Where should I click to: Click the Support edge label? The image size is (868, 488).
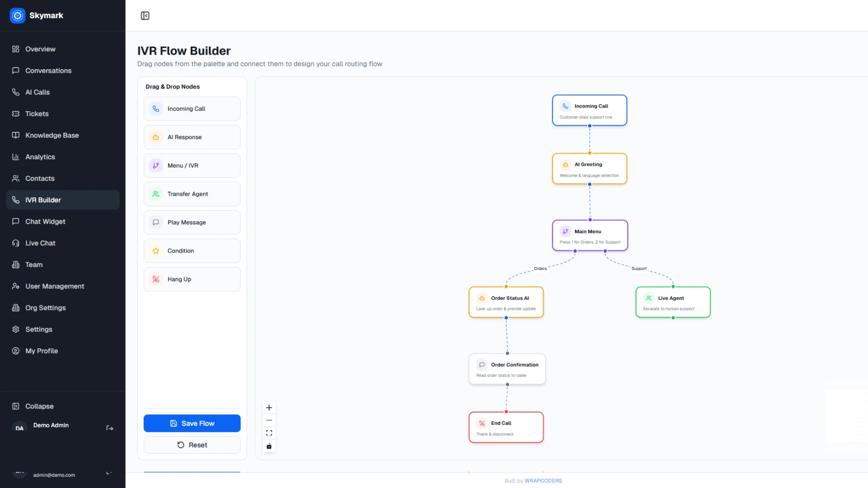pyautogui.click(x=639, y=269)
